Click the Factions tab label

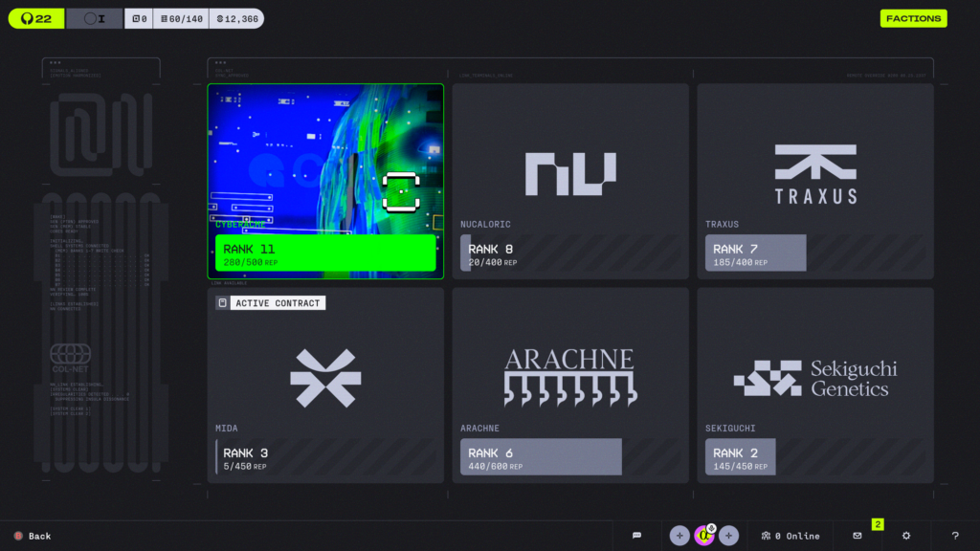pos(913,18)
